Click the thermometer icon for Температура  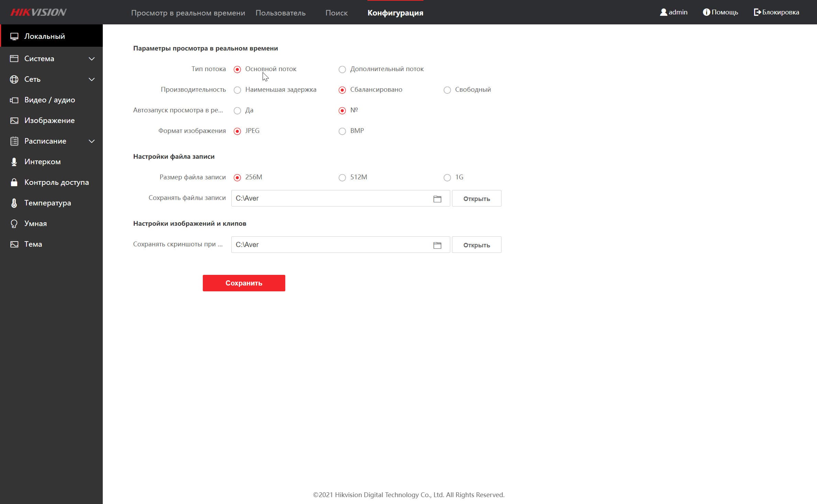(x=14, y=203)
